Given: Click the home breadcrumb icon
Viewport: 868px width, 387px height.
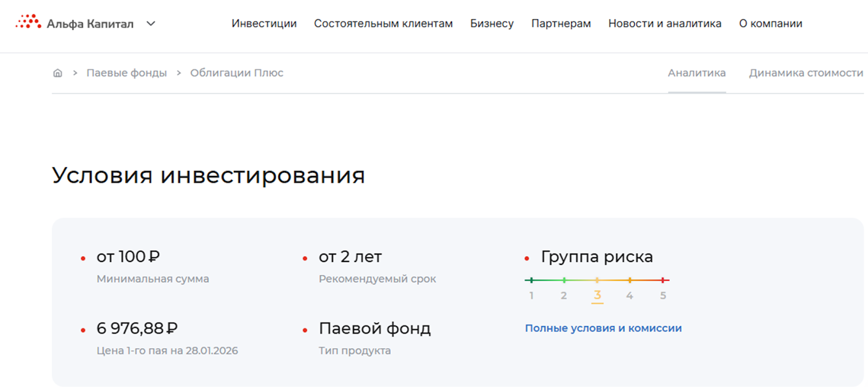Looking at the screenshot, I should pos(58,73).
